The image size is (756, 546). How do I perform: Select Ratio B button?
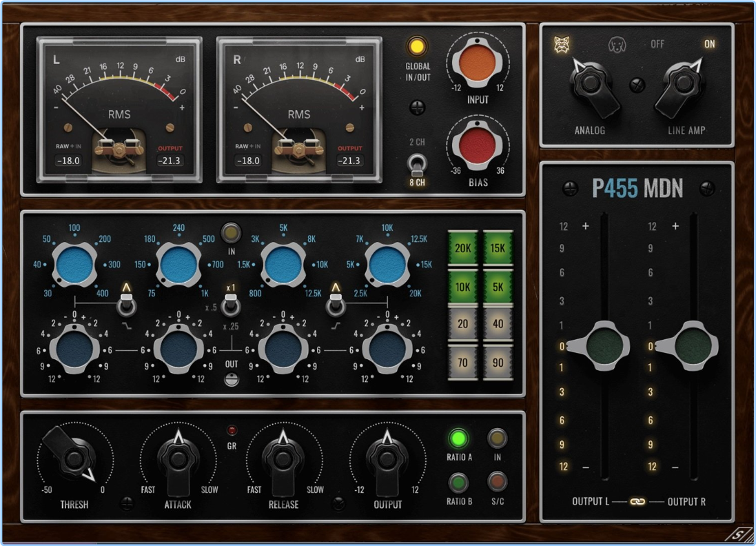[458, 483]
